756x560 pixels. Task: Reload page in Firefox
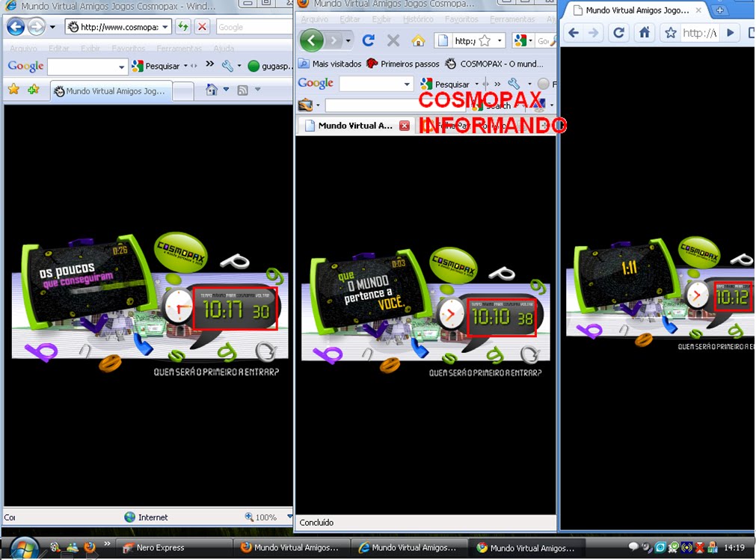pyautogui.click(x=369, y=40)
